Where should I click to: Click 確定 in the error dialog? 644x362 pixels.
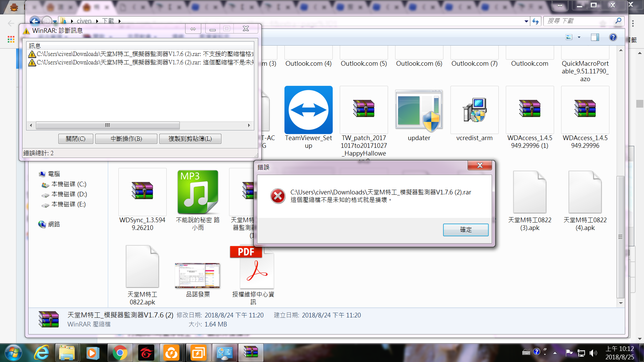[466, 230]
